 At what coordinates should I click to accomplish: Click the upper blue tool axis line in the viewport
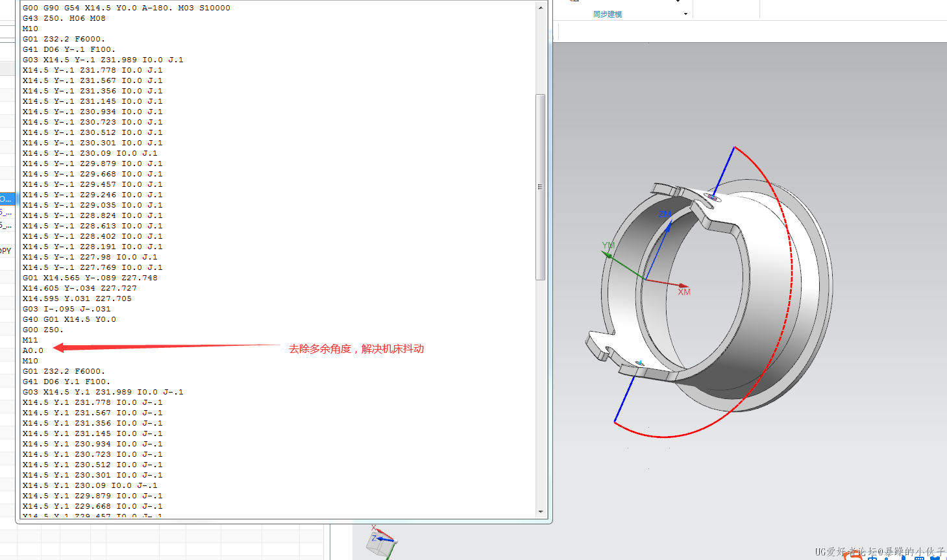click(723, 171)
